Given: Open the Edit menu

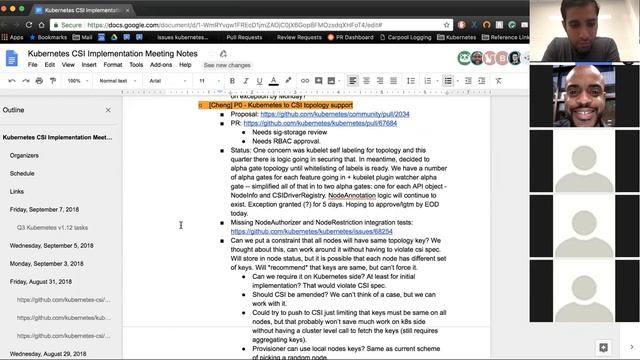Looking at the screenshot, I should (x=50, y=65).
